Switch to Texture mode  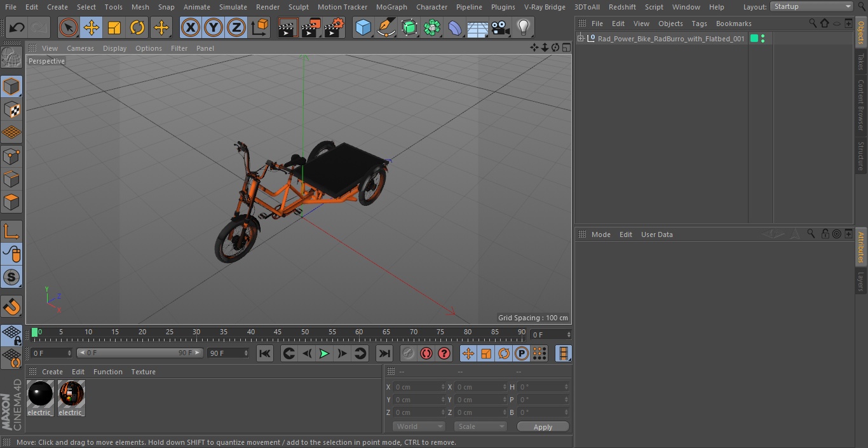coord(11,109)
